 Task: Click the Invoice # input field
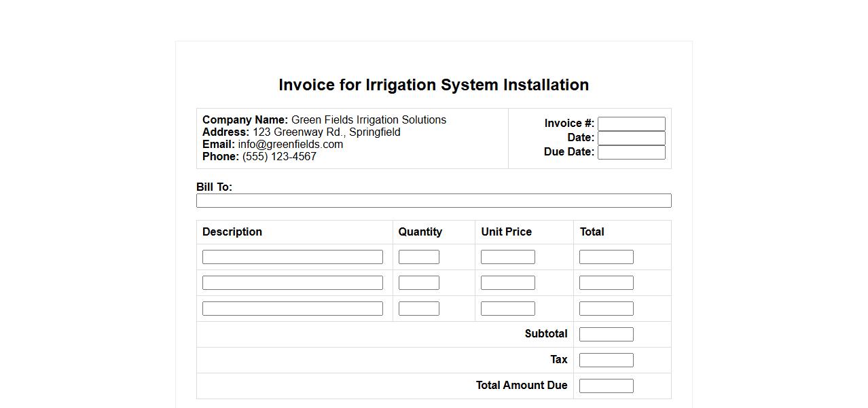(631, 124)
